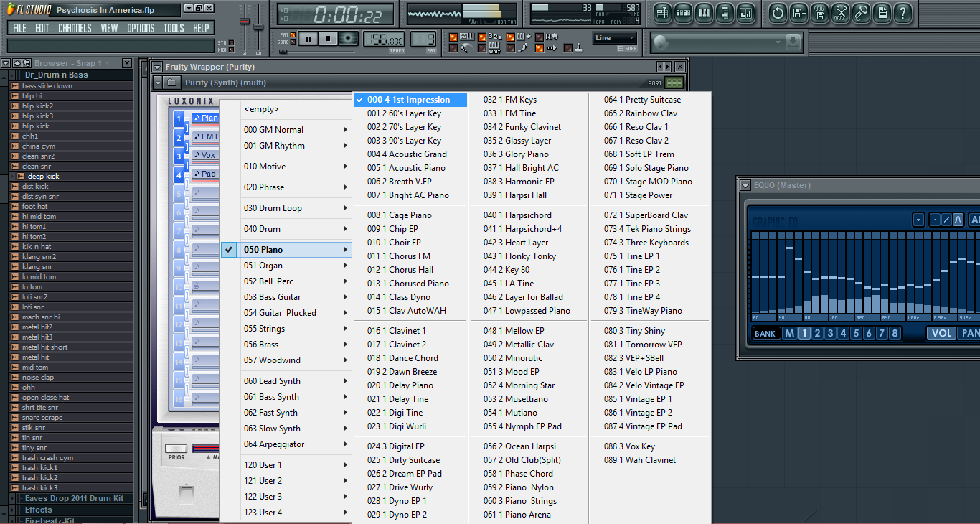Screen dimensions: 980x524
Task: Select the EQUO bell curve shape icon
Action: [958, 220]
